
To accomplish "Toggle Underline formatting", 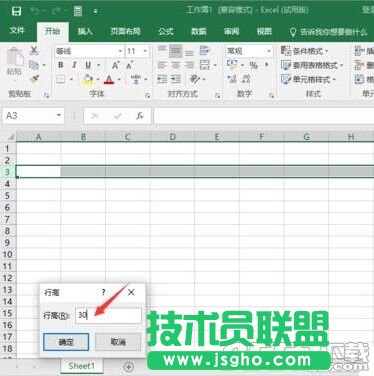I will [x=88, y=65].
